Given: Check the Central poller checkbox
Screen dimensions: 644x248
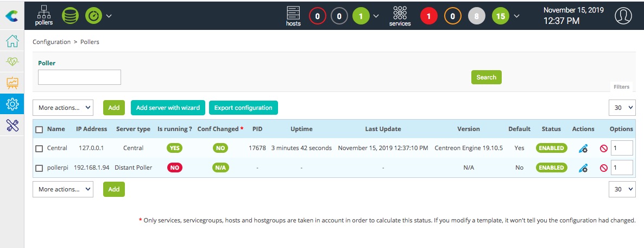Looking at the screenshot, I should (x=39, y=148).
